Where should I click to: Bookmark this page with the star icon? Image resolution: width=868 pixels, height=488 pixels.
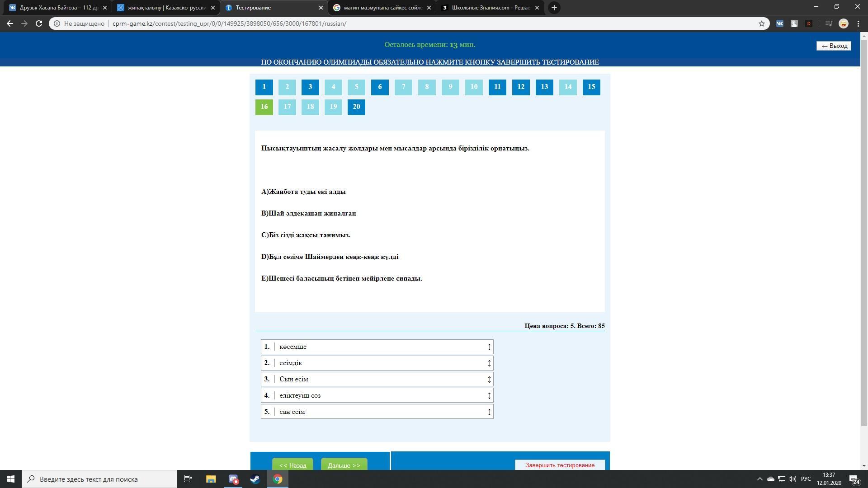762,23
